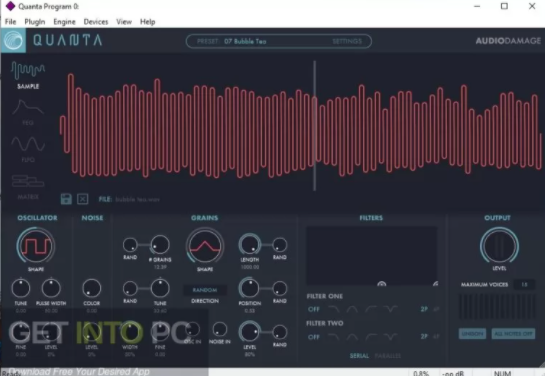Click the RAND knob beside LENGTH
The width and height of the screenshot is (545, 376).
(x=279, y=245)
